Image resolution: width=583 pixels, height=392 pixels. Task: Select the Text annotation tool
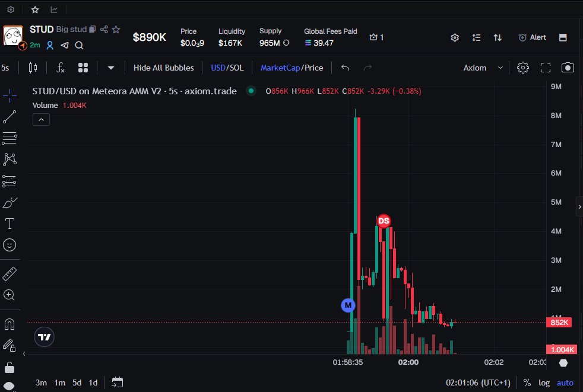click(x=9, y=224)
